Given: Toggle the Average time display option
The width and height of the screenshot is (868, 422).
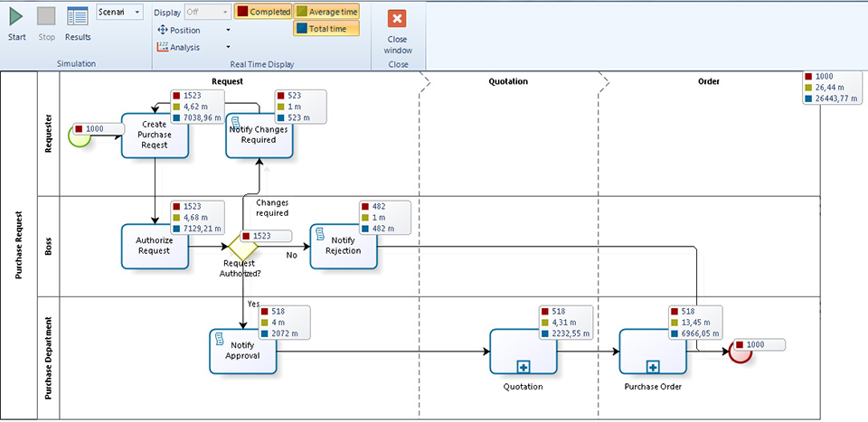Looking at the screenshot, I should pyautogui.click(x=326, y=12).
